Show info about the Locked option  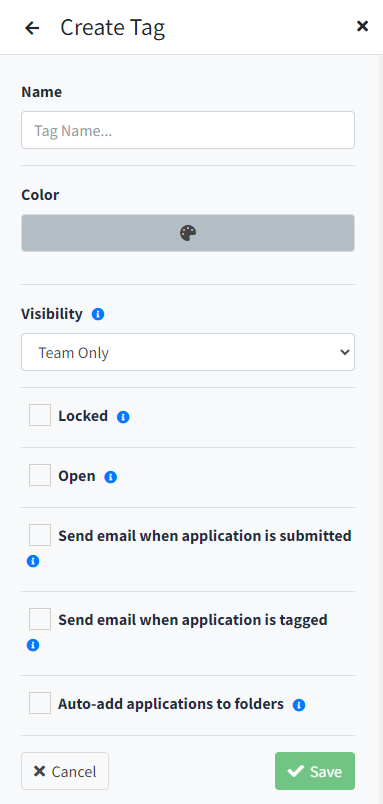tap(123, 417)
